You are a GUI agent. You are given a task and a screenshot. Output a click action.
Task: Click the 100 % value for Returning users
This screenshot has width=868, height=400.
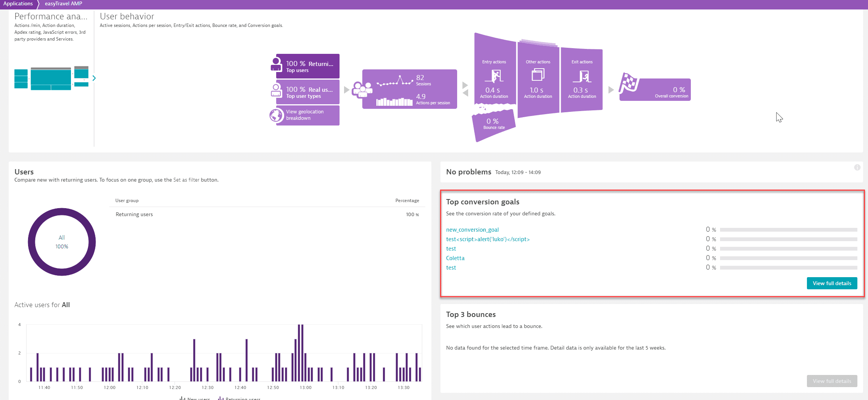(412, 215)
